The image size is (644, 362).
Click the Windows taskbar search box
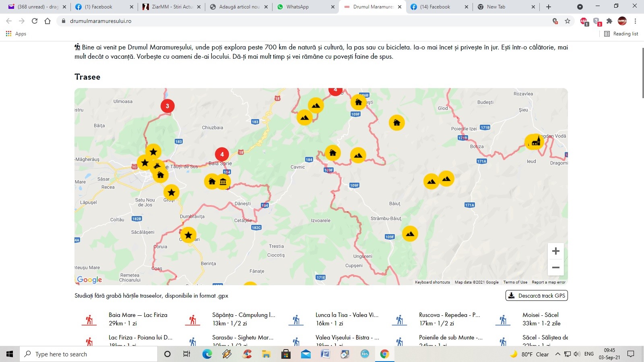89,354
